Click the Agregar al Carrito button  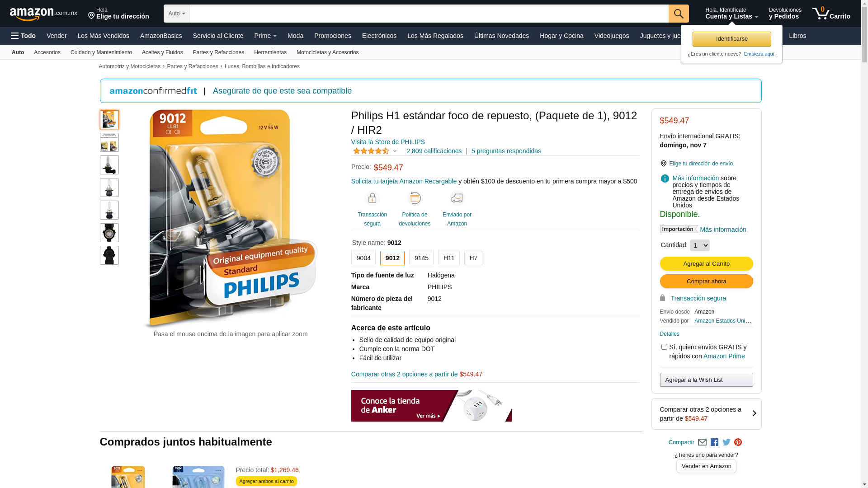706,264
